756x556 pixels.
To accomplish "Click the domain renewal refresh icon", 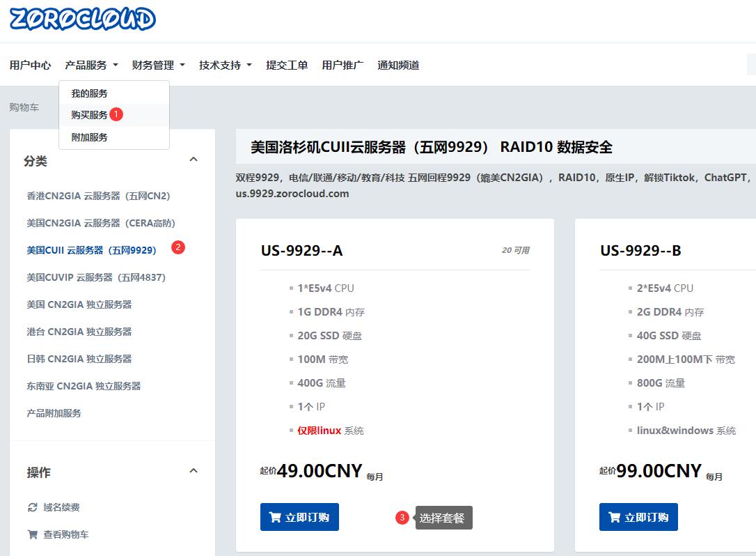I will [32, 507].
